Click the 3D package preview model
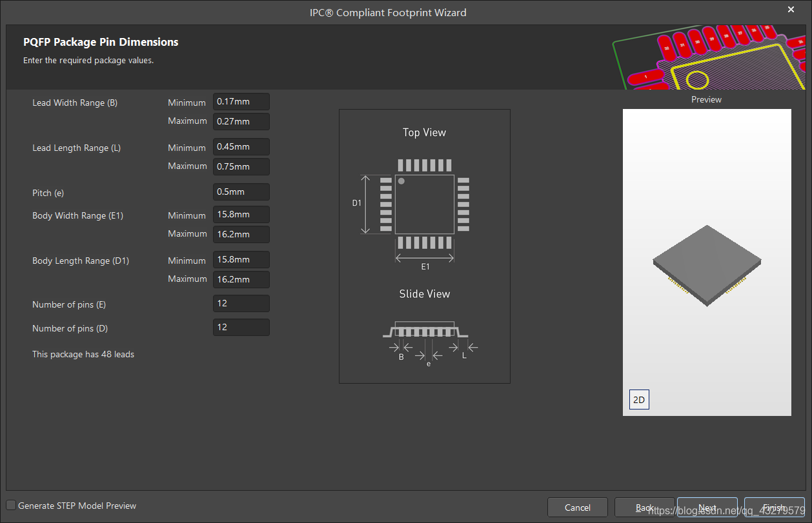 (707, 265)
